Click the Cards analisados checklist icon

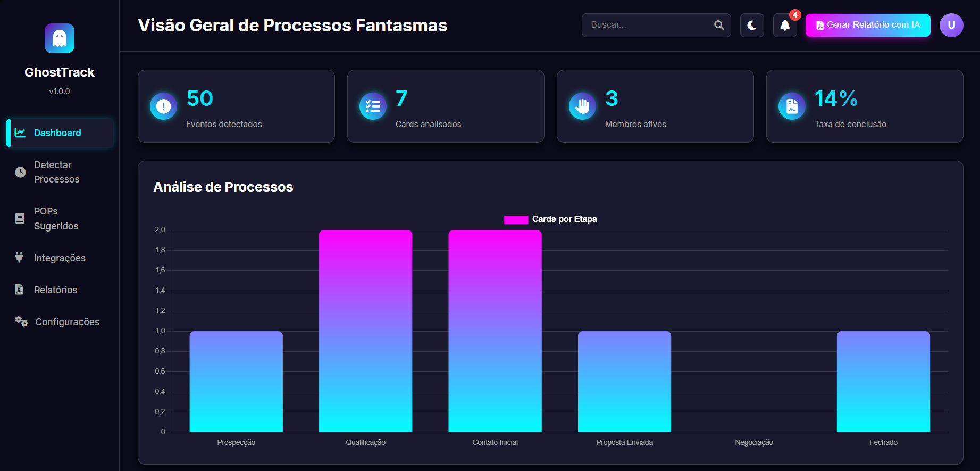pos(373,106)
